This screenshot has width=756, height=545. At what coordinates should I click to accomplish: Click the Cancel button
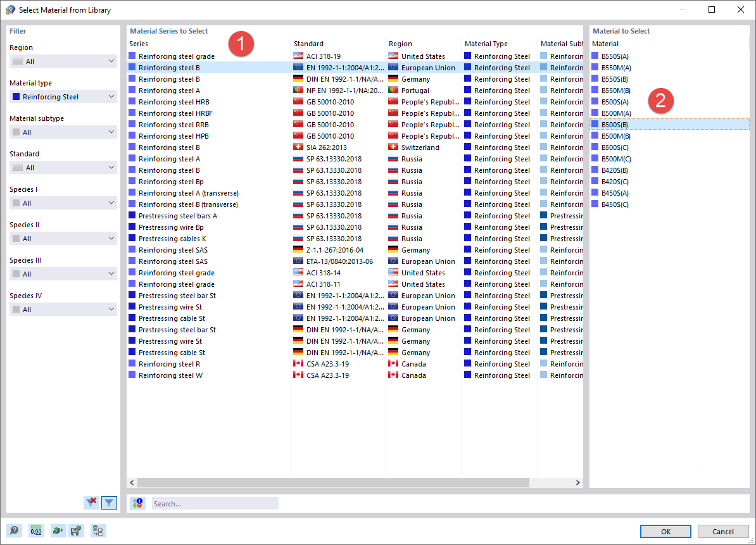click(x=722, y=532)
